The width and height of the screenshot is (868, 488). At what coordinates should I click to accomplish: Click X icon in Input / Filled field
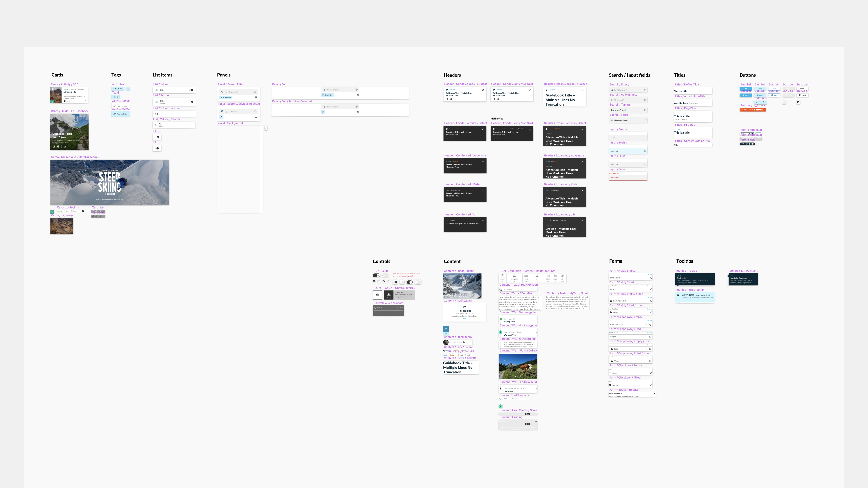coord(644,164)
